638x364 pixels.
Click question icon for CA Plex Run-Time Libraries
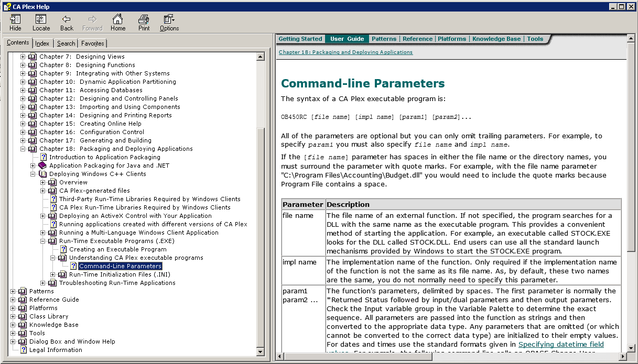click(53, 207)
